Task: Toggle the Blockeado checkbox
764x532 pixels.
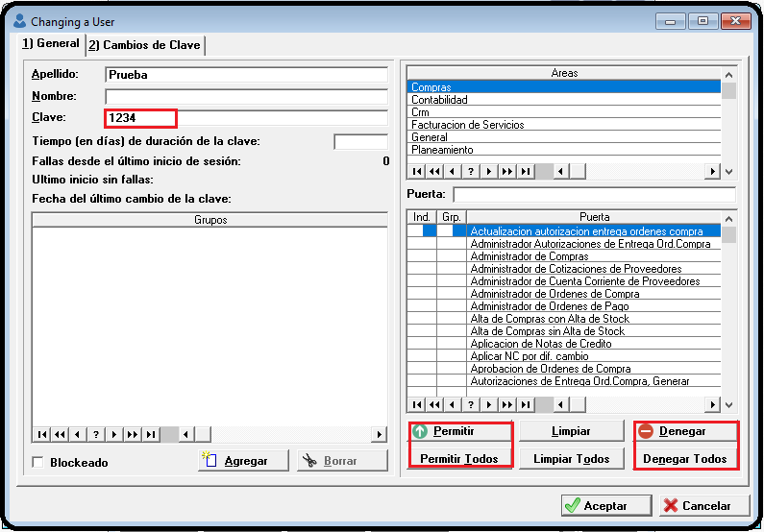Action: click(x=39, y=463)
